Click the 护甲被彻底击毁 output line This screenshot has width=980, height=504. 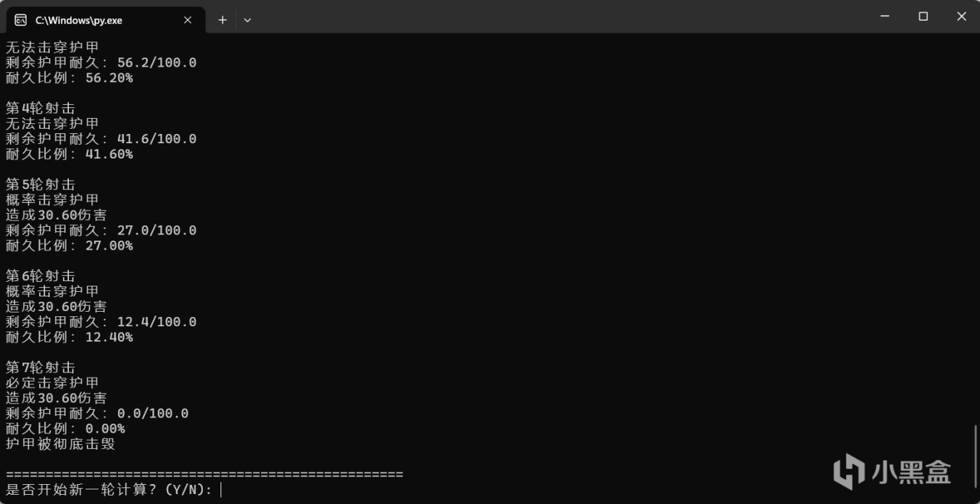click(60, 444)
